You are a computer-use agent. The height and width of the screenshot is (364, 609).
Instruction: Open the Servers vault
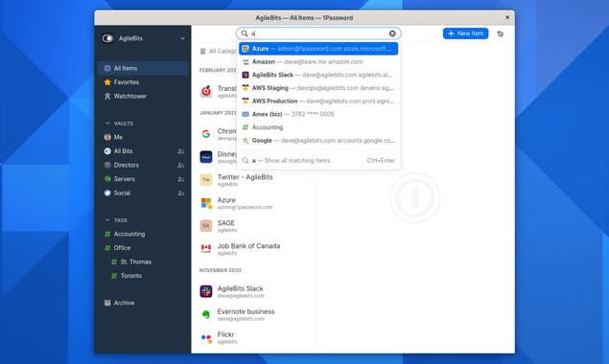(143, 179)
